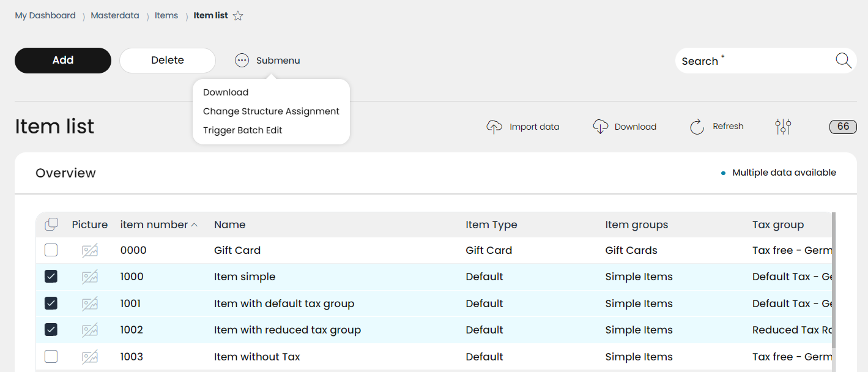Choose Trigger Batch Edit menu entry

[243, 130]
